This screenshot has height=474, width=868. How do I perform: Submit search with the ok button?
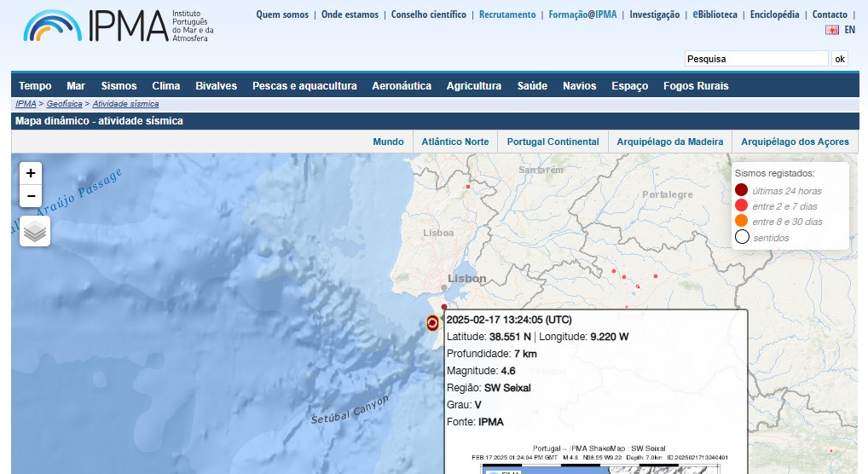[840, 59]
